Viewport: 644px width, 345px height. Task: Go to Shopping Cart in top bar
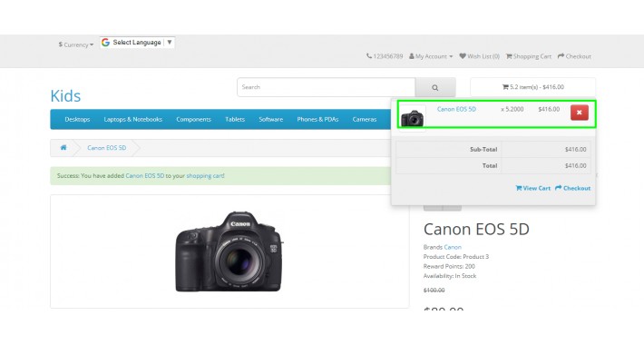[529, 56]
